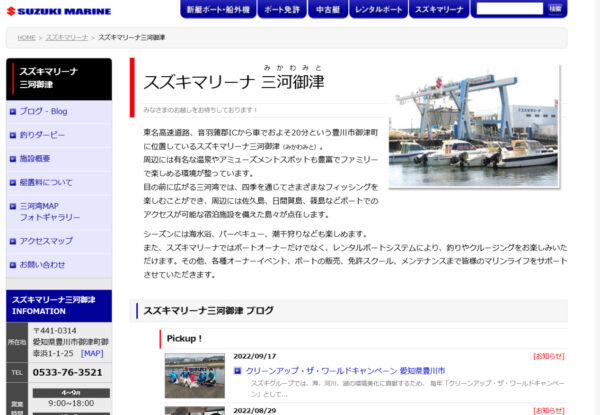Open 三河湾MAP フォトギャラリー link
This screenshot has width=600, height=415.
(50, 212)
